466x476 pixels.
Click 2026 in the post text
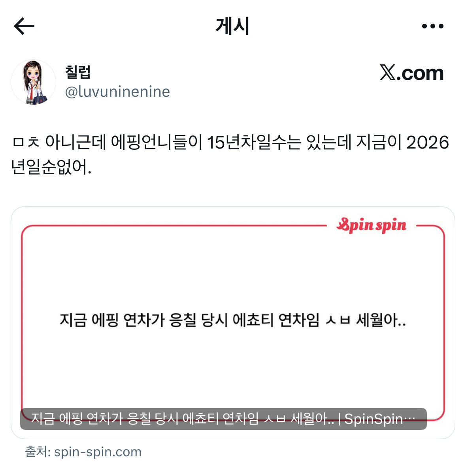click(x=428, y=143)
